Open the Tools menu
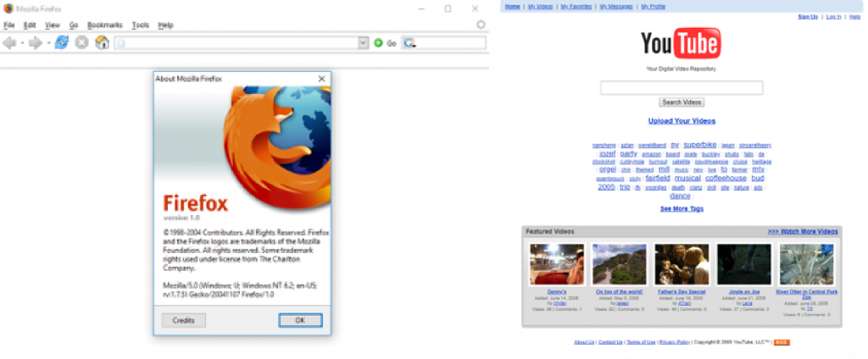Image resolution: width=868 pixels, height=359 pixels. click(x=141, y=25)
